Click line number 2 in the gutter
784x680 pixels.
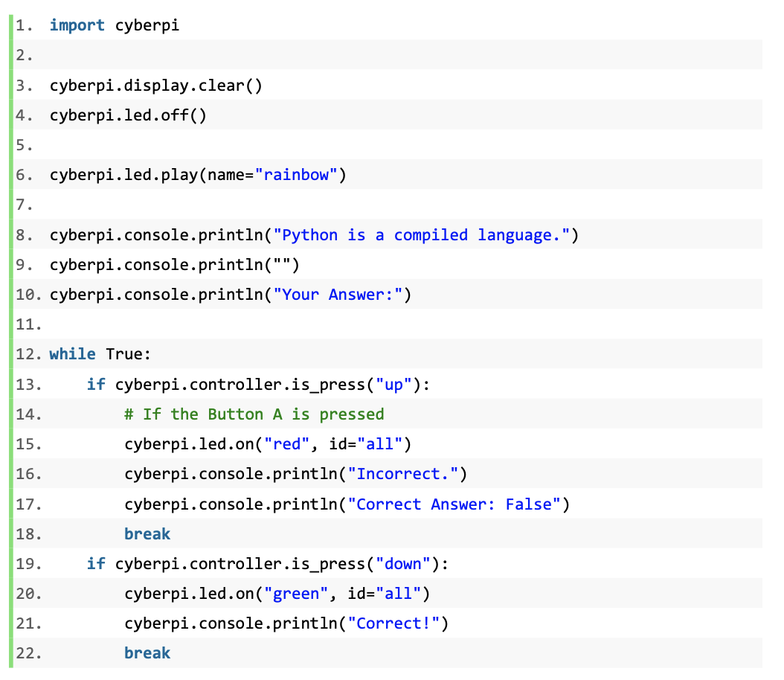[24, 55]
